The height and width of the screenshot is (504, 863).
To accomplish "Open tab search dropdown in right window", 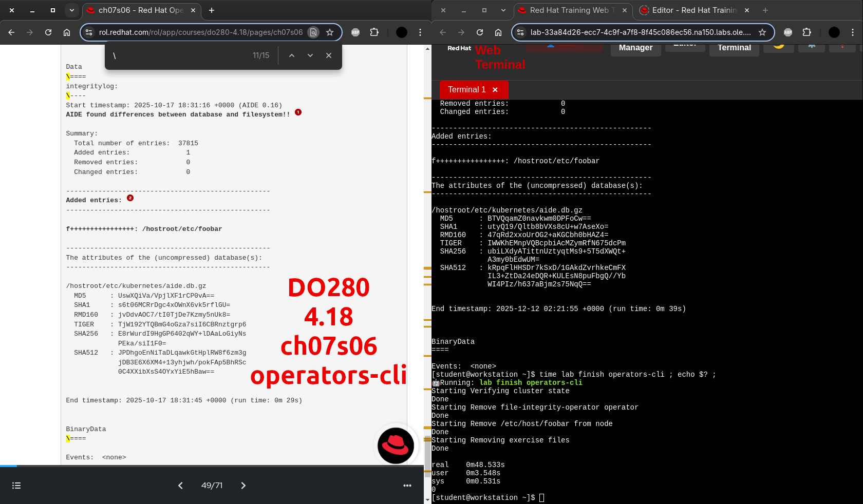I will (503, 10).
